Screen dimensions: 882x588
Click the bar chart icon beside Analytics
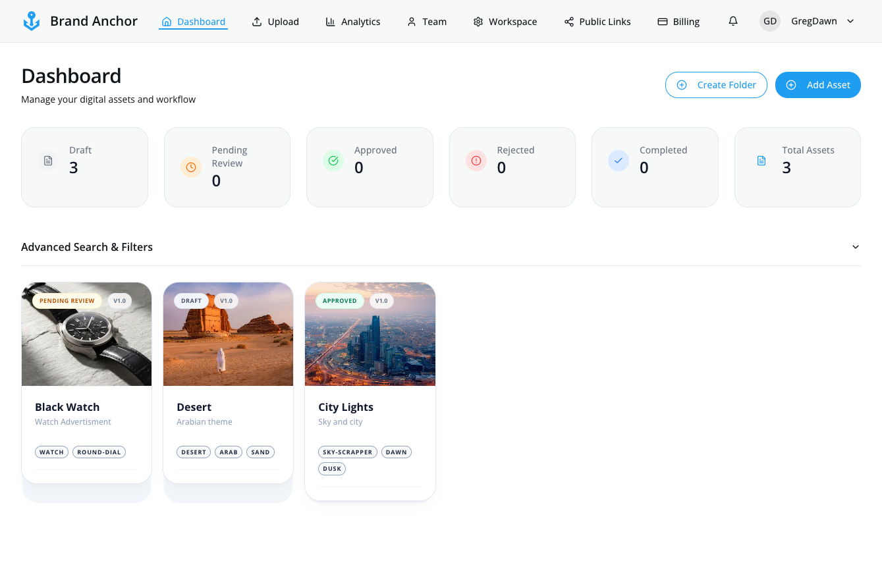pos(331,22)
